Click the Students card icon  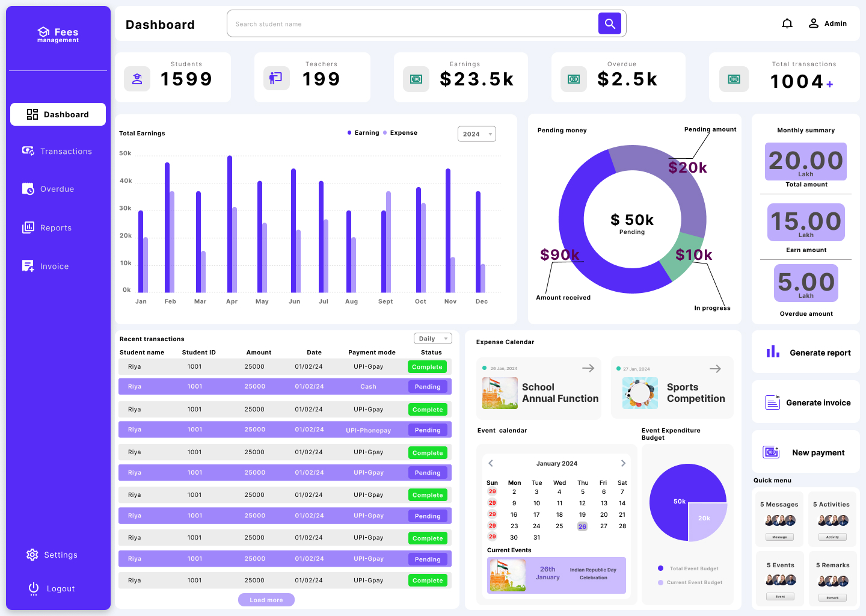point(137,79)
